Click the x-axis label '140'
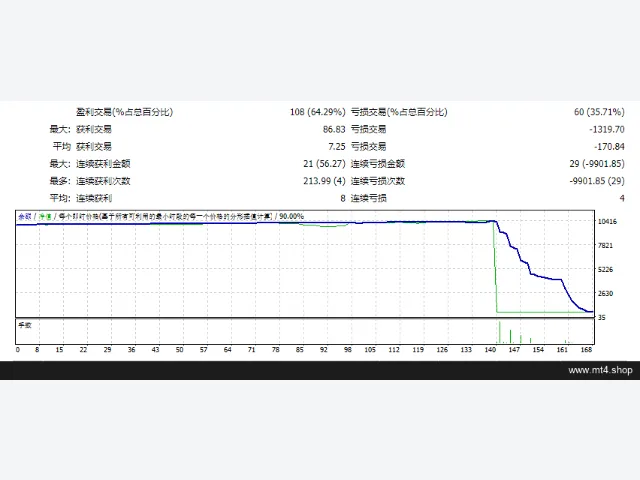The image size is (640, 480). click(x=490, y=350)
